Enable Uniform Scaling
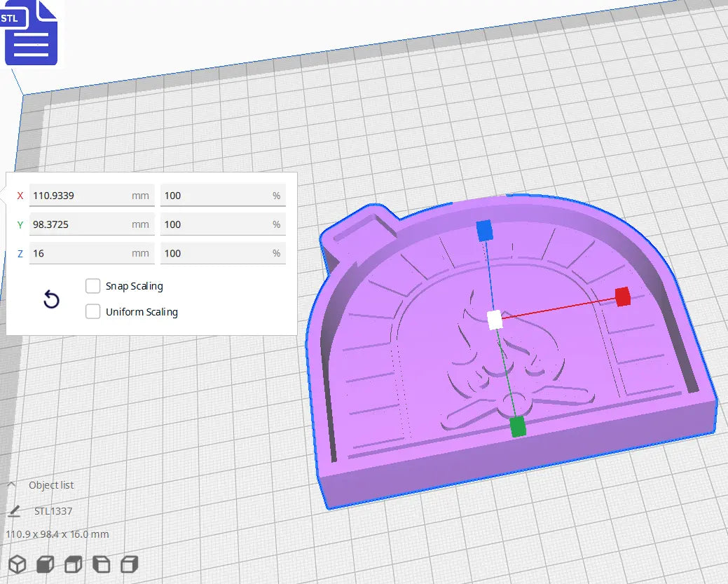Screen dimensions: 728x584 tap(92, 311)
